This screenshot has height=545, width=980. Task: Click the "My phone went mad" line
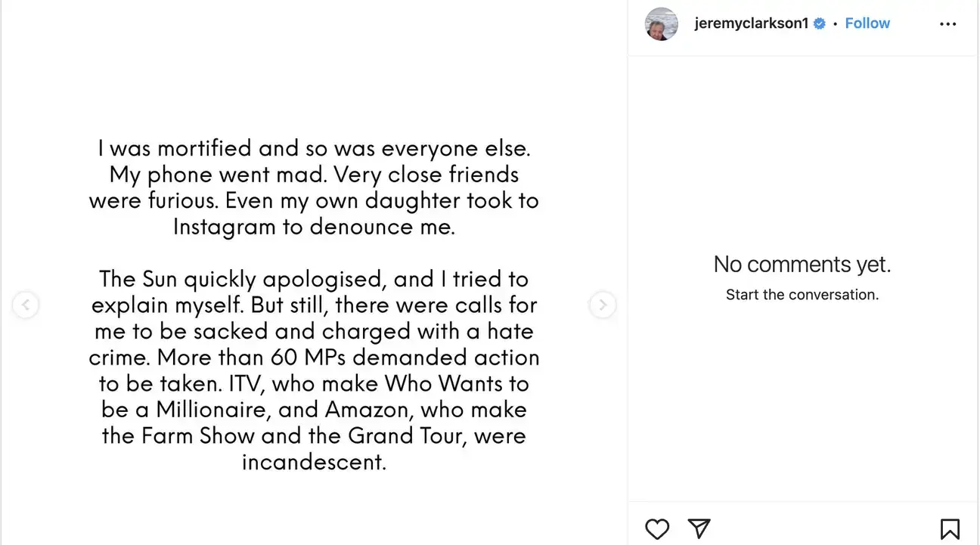pyautogui.click(x=314, y=175)
